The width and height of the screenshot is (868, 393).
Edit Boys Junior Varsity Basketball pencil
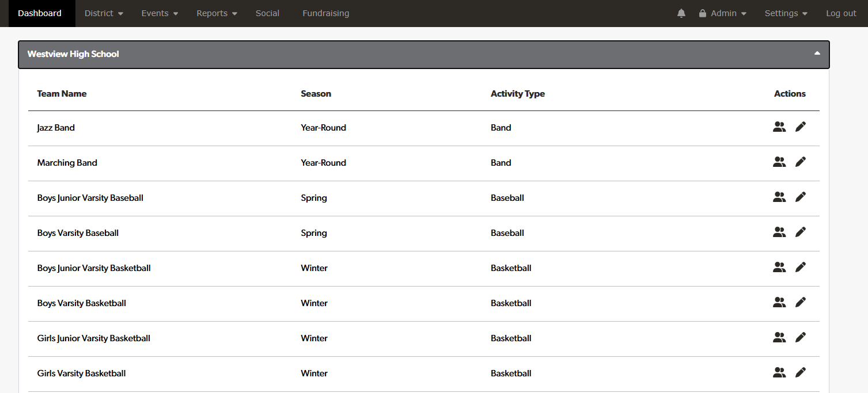pos(800,268)
